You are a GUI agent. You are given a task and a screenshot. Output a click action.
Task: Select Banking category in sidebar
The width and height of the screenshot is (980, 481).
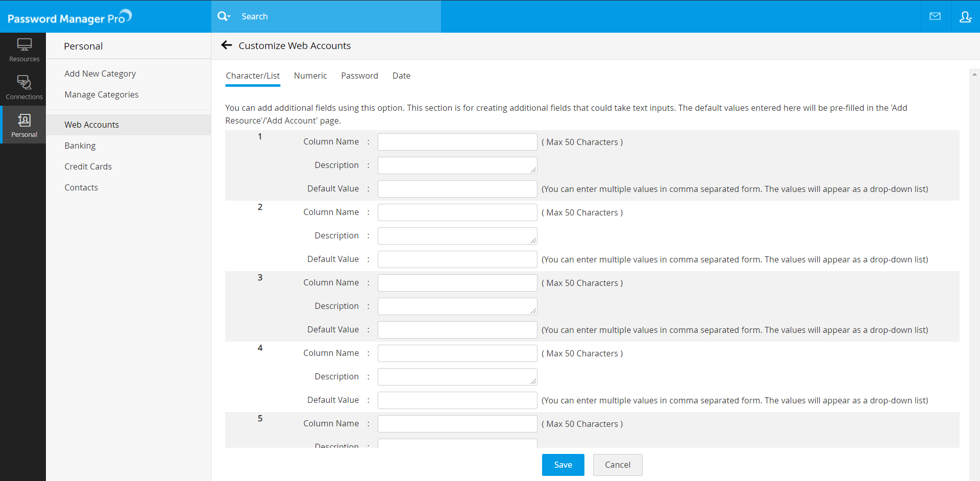click(x=80, y=146)
